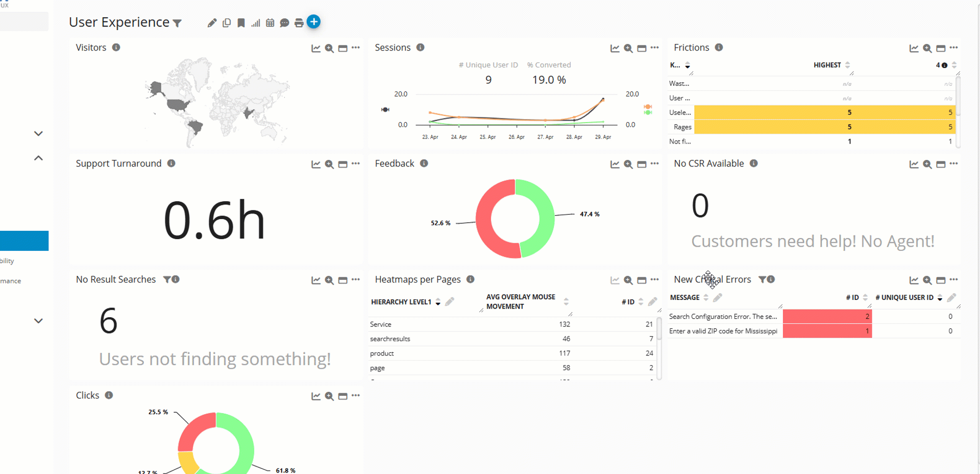Open the User Experience filter dropdown
The image size is (980, 474).
177,23
